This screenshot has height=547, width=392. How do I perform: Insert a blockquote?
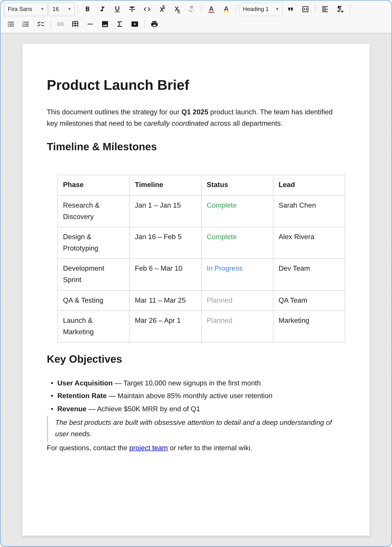[x=290, y=9]
